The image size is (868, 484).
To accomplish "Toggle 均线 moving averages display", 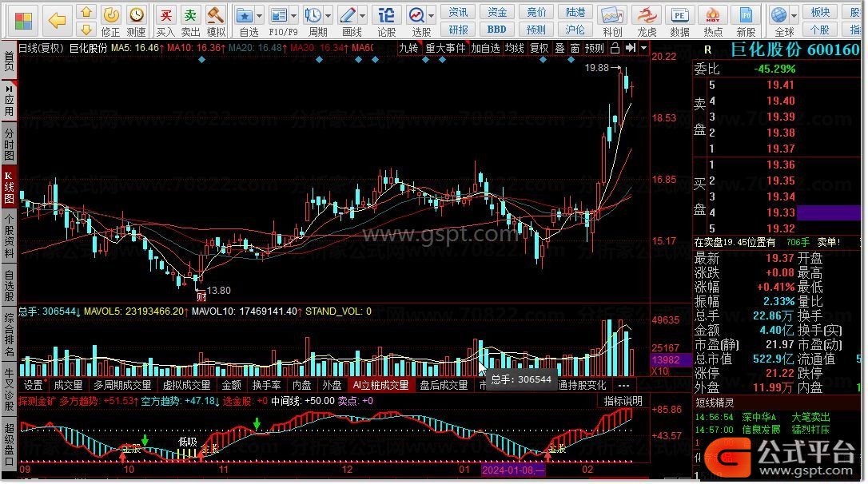I will tap(514, 49).
